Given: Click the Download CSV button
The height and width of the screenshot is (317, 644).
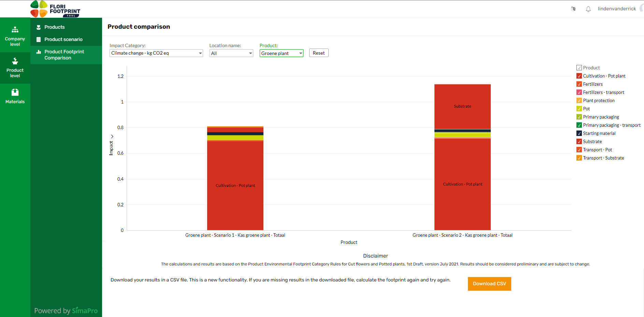Looking at the screenshot, I should [x=489, y=284].
